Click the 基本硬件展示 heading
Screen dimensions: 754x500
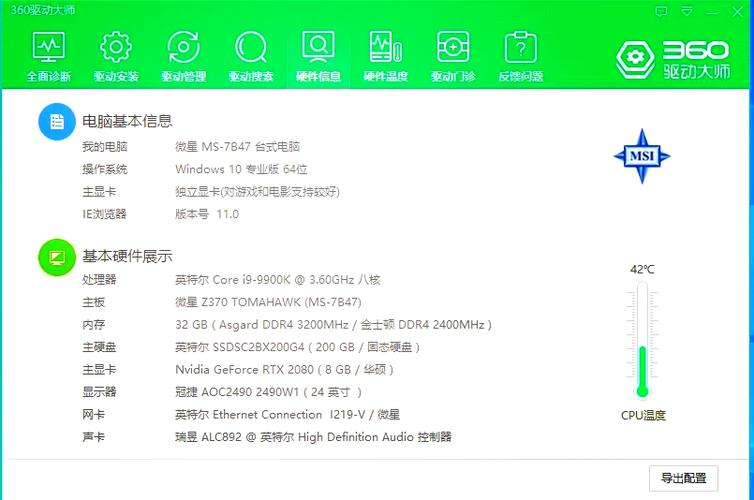[x=127, y=256]
